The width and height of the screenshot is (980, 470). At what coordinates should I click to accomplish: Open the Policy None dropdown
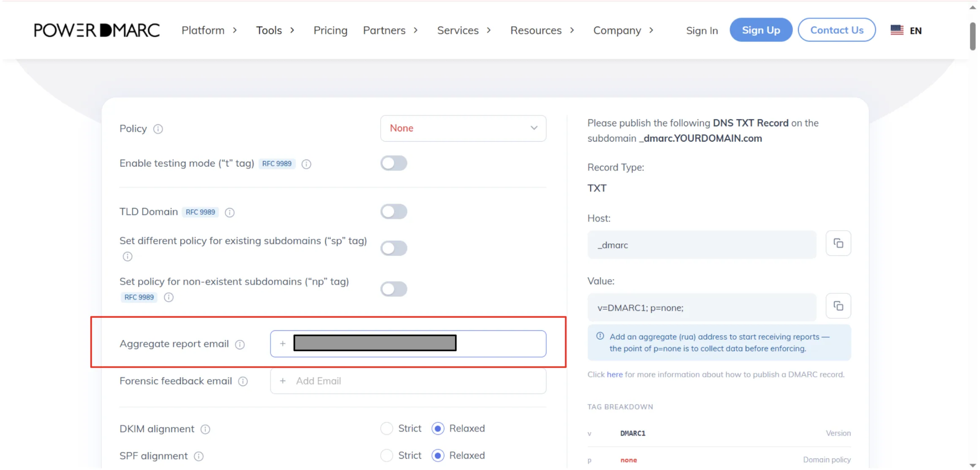(x=463, y=128)
